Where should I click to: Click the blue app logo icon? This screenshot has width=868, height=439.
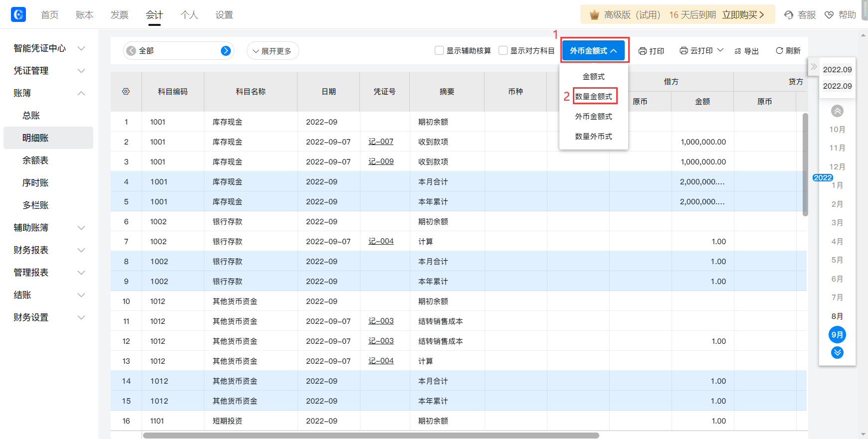pos(18,14)
